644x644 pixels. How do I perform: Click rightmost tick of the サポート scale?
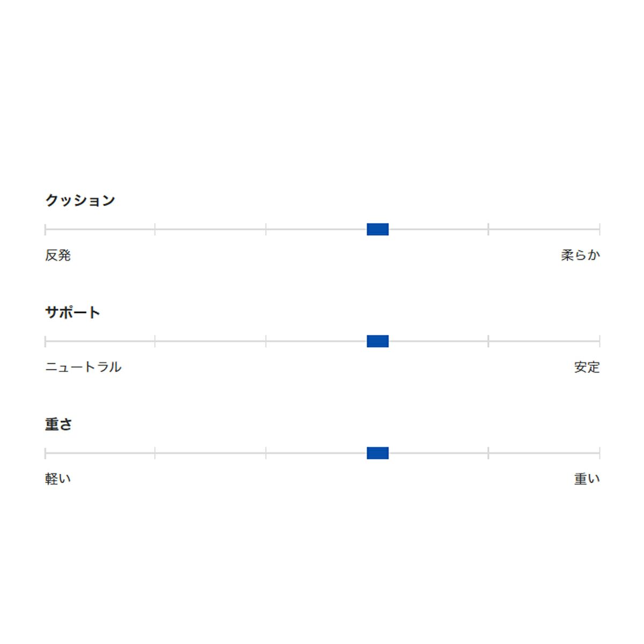tap(599, 341)
